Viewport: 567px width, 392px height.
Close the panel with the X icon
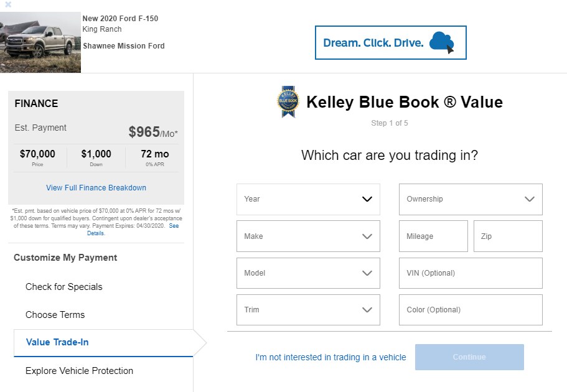(8, 4)
